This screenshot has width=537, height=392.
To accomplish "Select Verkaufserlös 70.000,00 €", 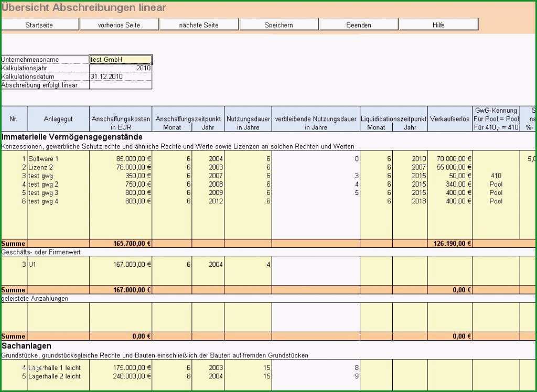I will point(449,159).
